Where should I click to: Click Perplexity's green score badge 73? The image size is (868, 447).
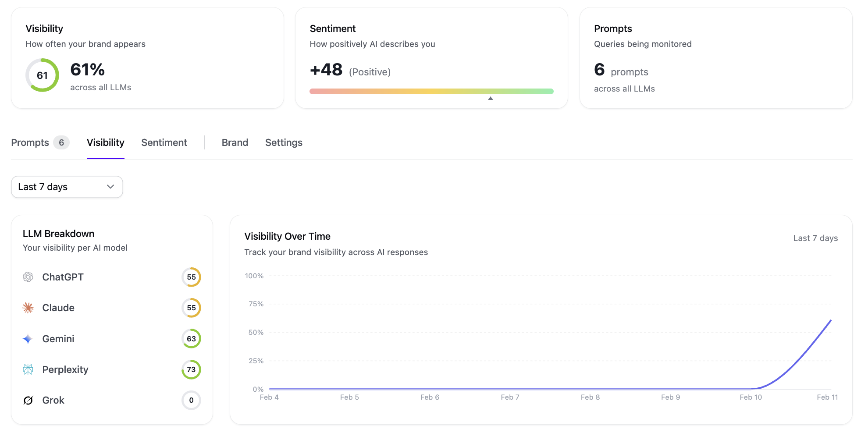[191, 369]
